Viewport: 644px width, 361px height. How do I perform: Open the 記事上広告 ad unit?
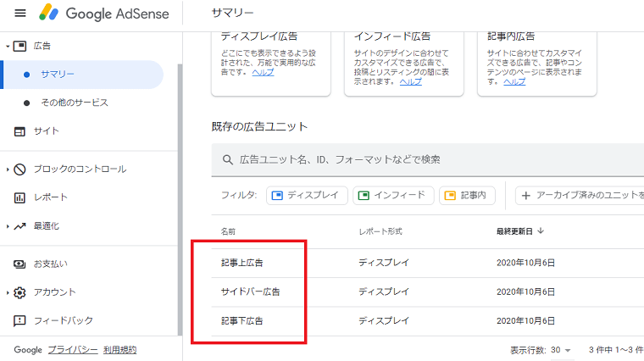[241, 263]
